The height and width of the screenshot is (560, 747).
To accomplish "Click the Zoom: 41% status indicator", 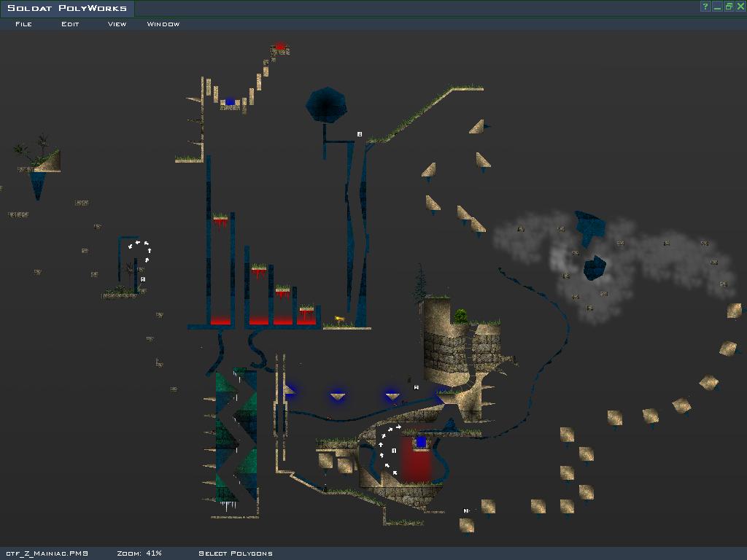I will [139, 553].
